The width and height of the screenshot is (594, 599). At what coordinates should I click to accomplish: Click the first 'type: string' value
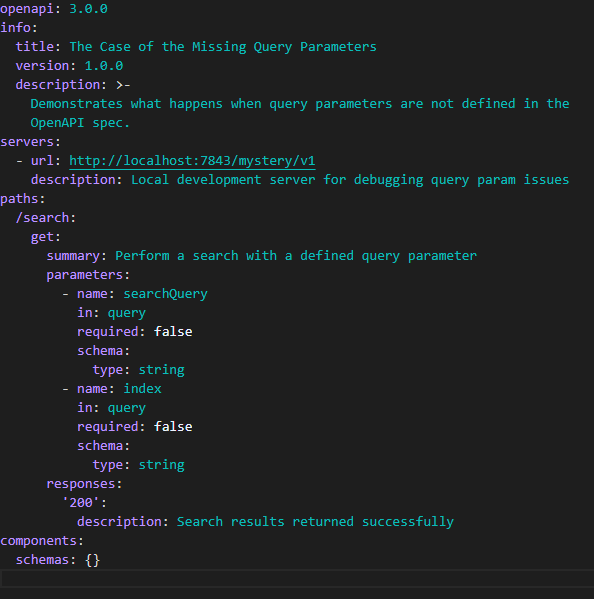click(161, 370)
